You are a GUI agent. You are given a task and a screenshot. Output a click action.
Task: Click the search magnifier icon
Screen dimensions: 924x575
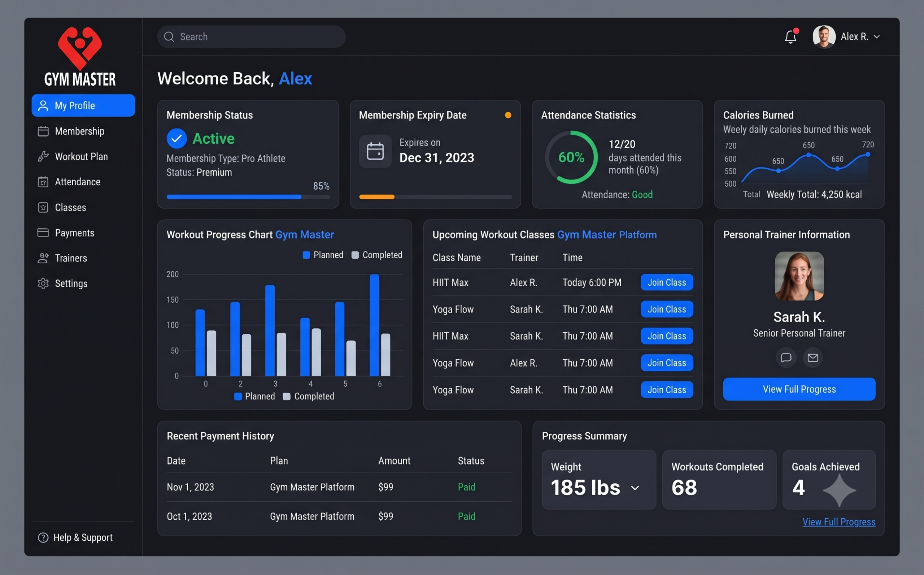point(169,37)
